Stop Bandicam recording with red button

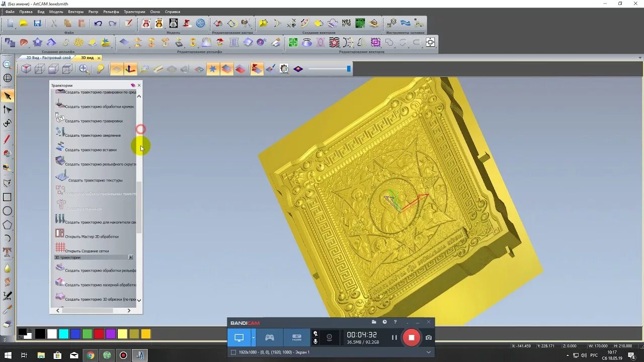click(x=411, y=337)
